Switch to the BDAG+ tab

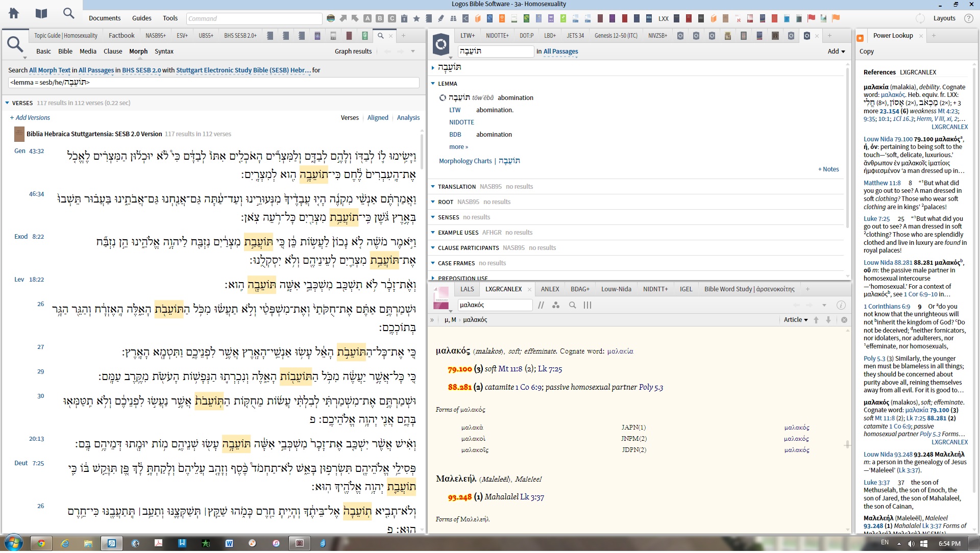(x=579, y=289)
